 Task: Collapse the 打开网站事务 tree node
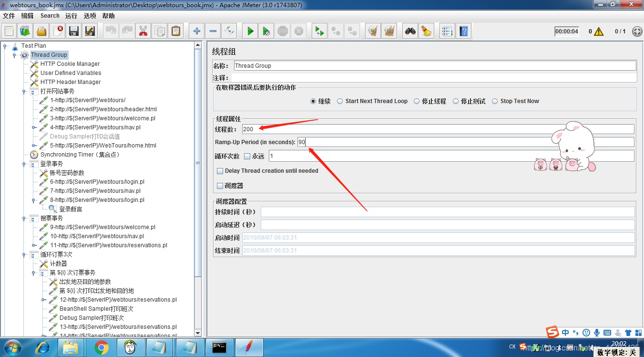pos(24,91)
